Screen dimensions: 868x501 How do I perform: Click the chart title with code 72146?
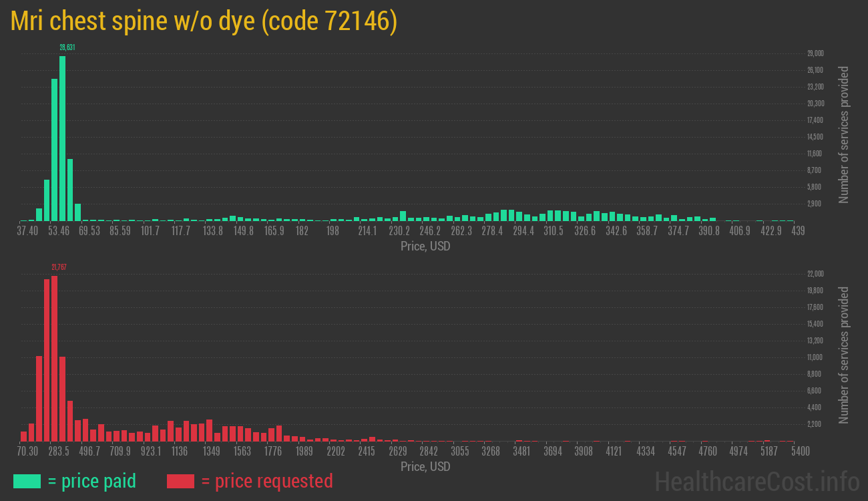(204, 21)
